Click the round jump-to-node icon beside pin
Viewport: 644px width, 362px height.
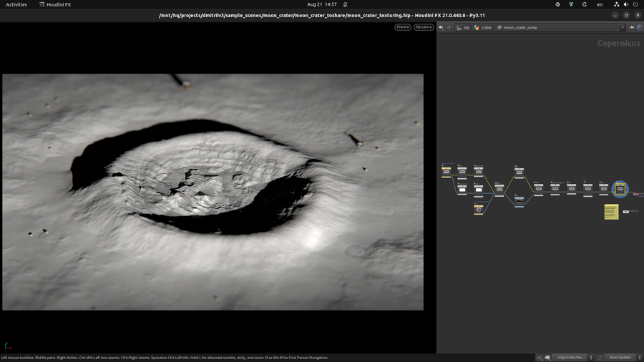click(640, 27)
